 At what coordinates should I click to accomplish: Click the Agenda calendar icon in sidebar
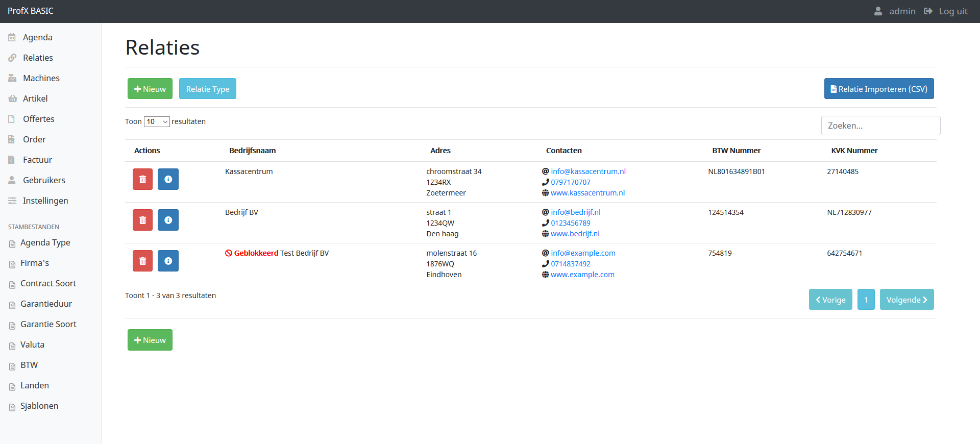tap(12, 37)
